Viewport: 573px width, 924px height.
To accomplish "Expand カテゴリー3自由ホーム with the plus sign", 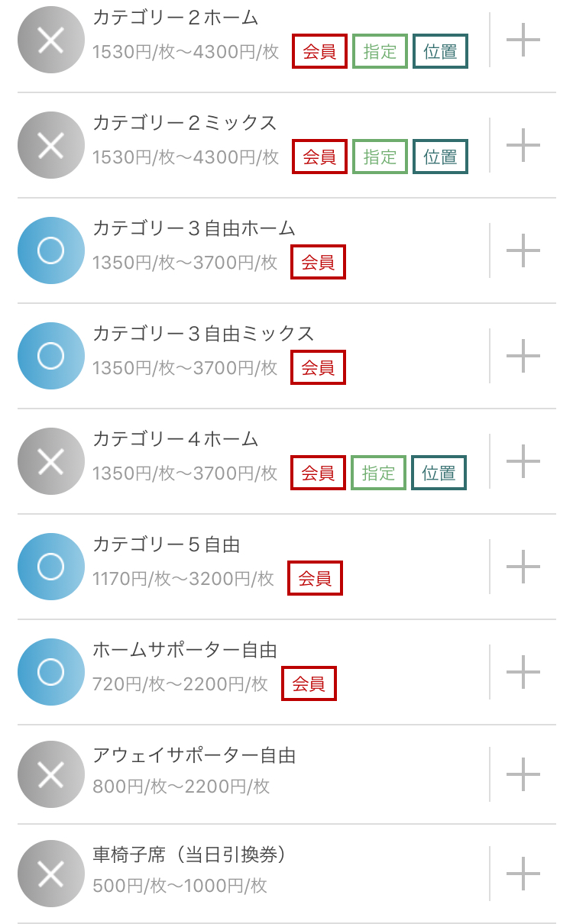I will coord(523,250).
